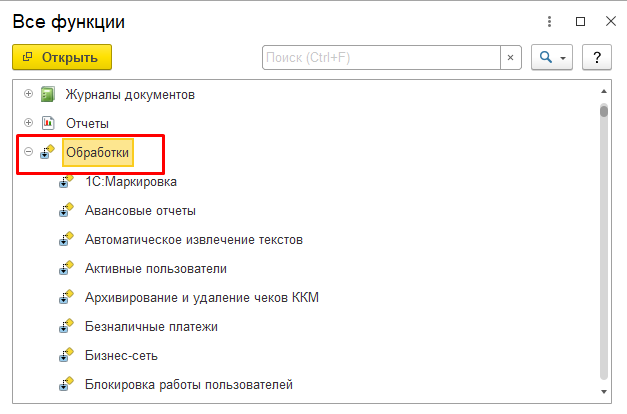
Task: Clear the search field with the x button
Action: [x=511, y=58]
